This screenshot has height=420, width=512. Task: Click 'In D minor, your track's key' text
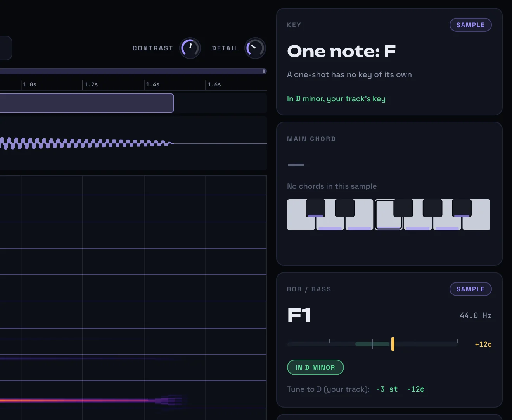coord(336,98)
